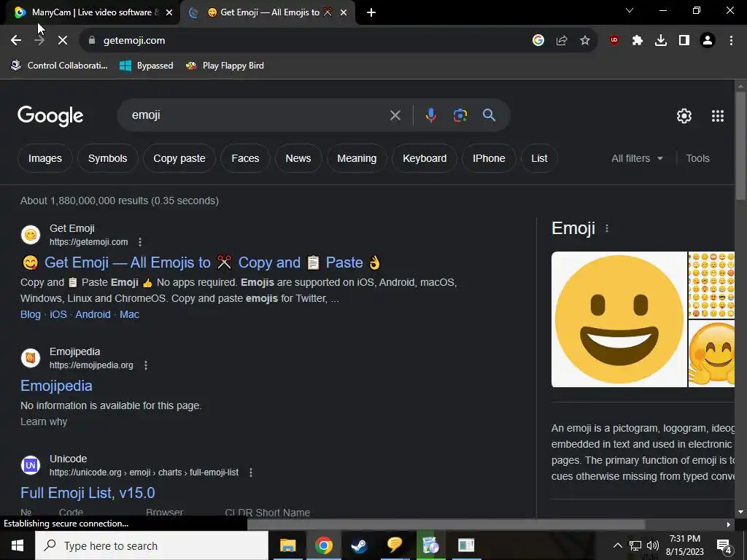
Task: Select the Keyboard filter chip
Action: click(x=425, y=158)
